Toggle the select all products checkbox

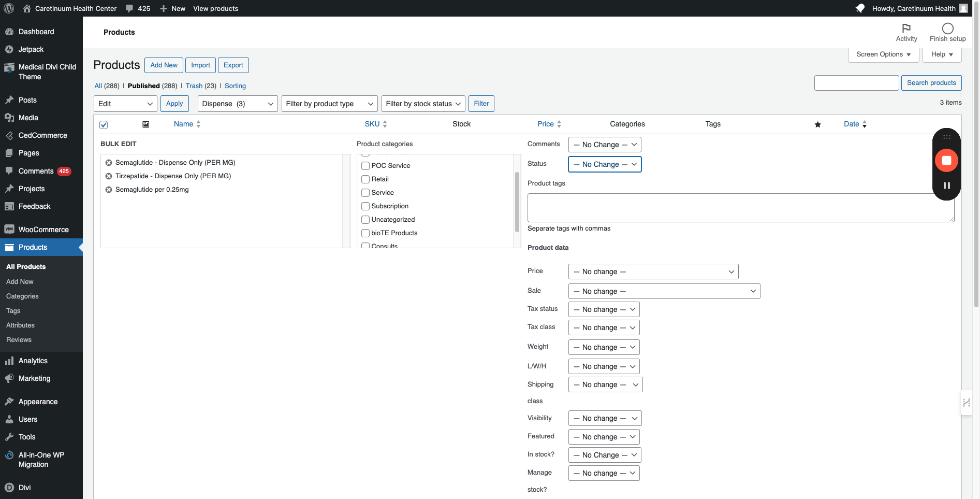[104, 125]
